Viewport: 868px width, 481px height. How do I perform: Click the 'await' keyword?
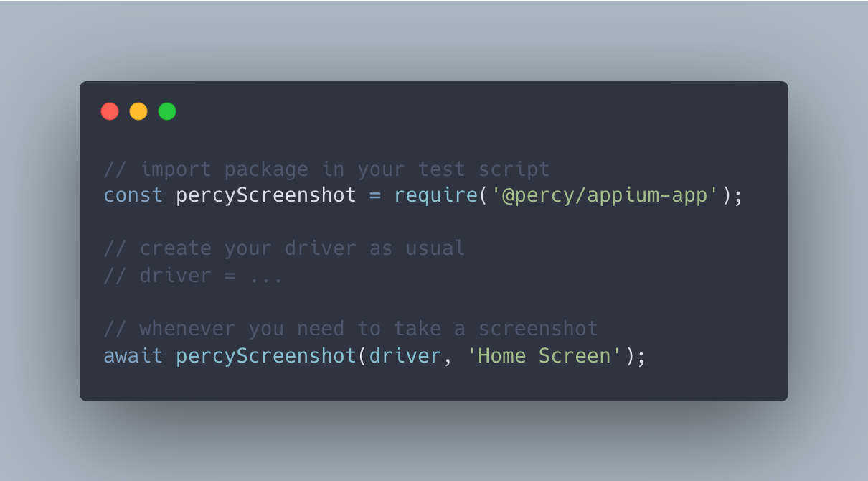[133, 356]
